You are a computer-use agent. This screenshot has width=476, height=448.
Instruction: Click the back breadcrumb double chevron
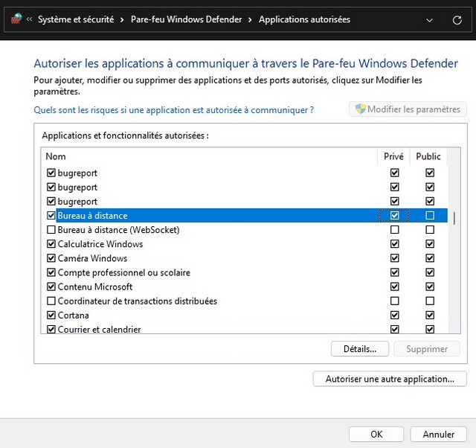click(x=29, y=19)
